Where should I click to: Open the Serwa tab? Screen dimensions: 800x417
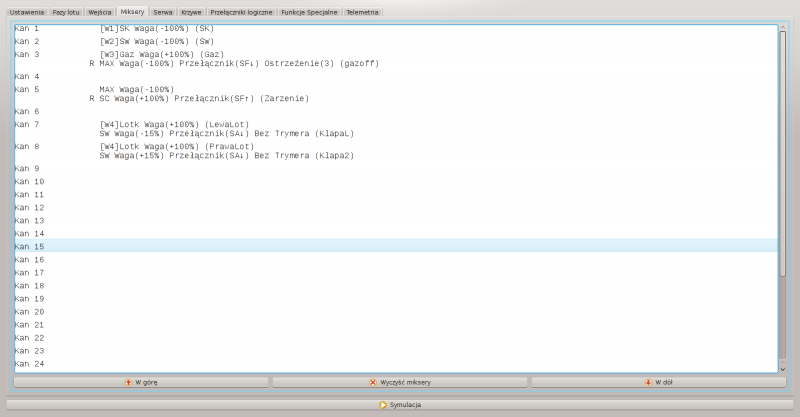(163, 12)
